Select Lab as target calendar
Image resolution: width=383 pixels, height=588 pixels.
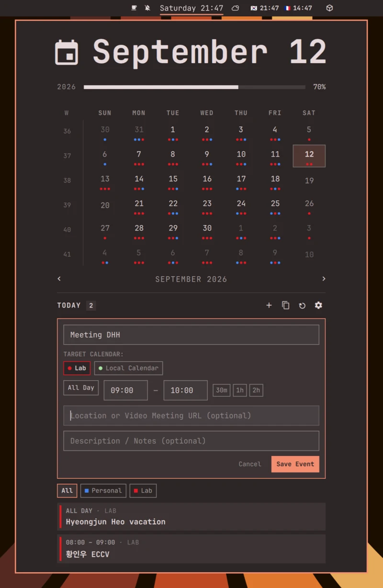(77, 368)
